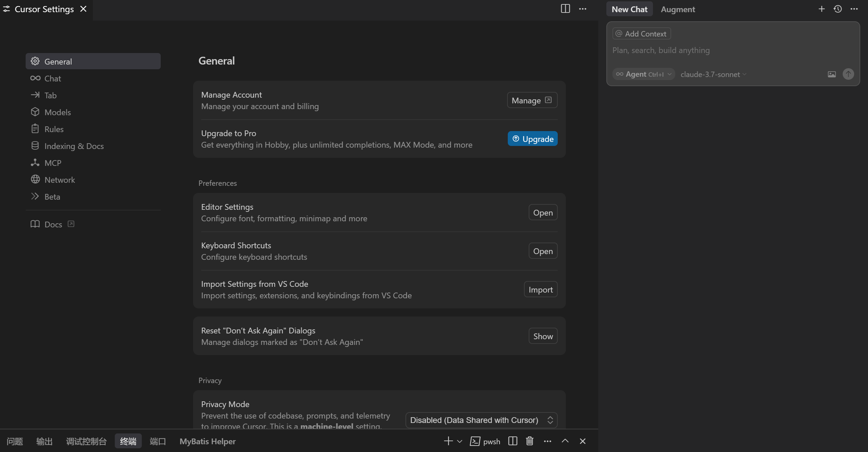Kill terminal with trash icon

point(529,441)
